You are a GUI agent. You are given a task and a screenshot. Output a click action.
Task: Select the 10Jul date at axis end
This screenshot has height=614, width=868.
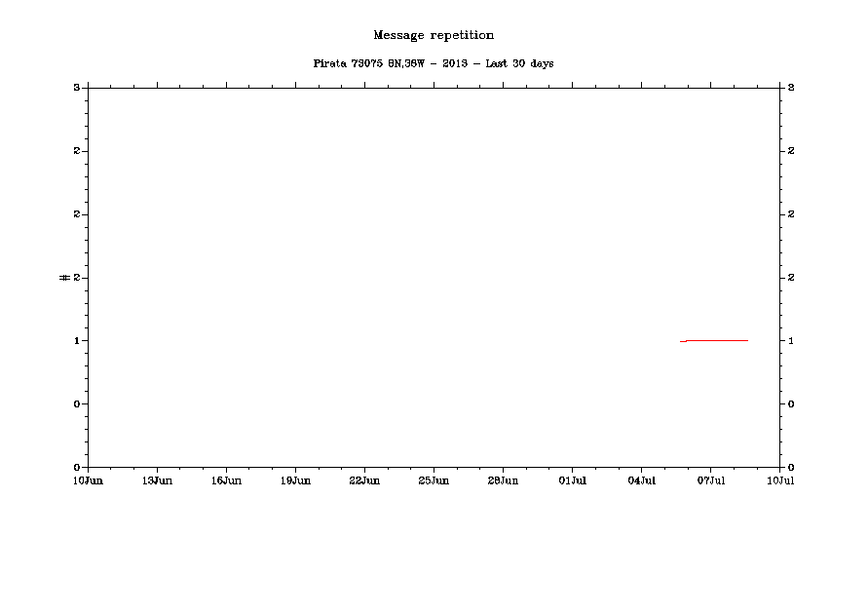point(779,480)
